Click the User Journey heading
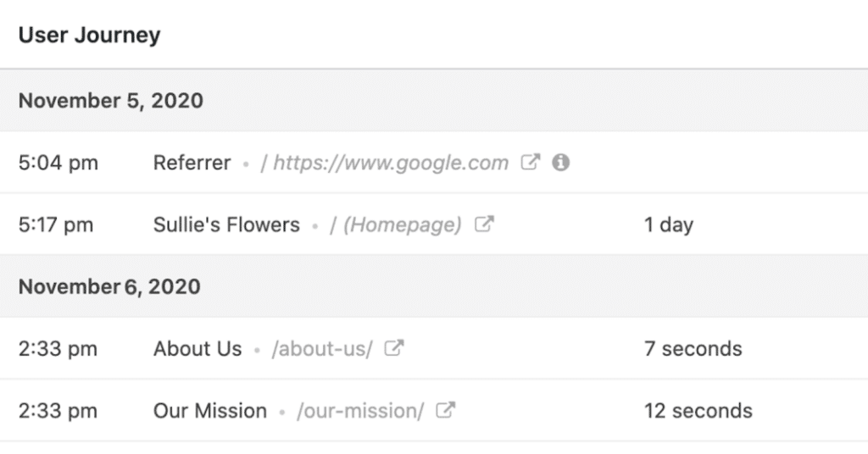The width and height of the screenshot is (868, 454). [x=89, y=36]
